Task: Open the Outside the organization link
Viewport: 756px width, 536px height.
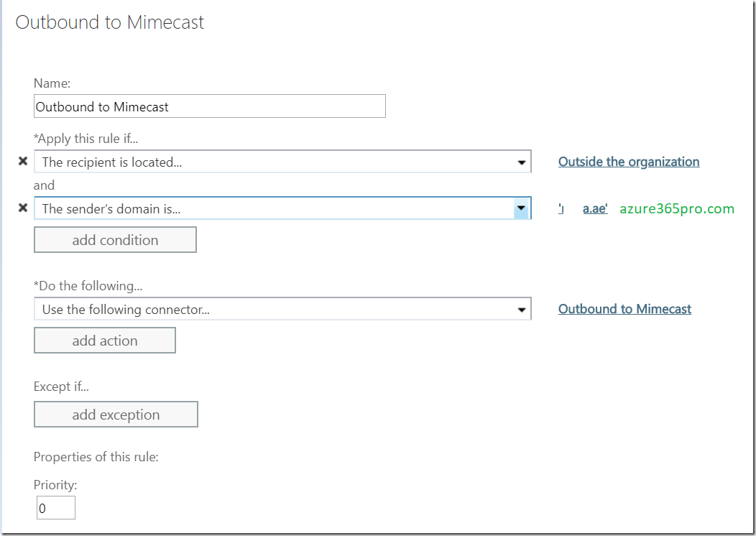Action: coord(629,162)
